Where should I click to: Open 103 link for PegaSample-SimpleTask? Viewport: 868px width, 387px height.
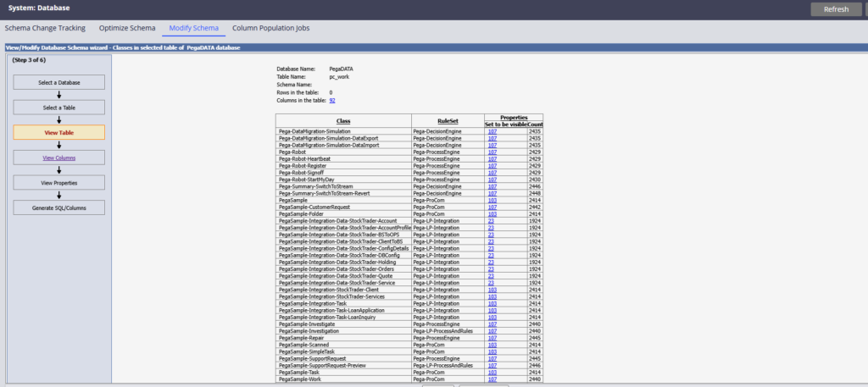[x=492, y=351]
